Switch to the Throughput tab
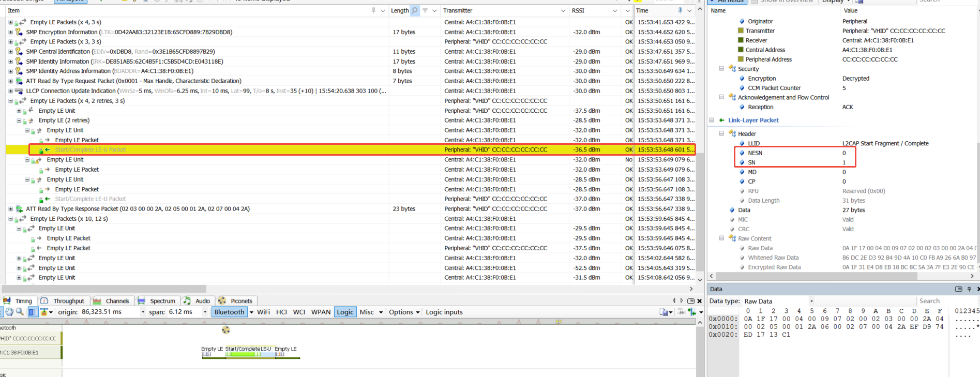This screenshot has height=377, width=980. tap(63, 301)
